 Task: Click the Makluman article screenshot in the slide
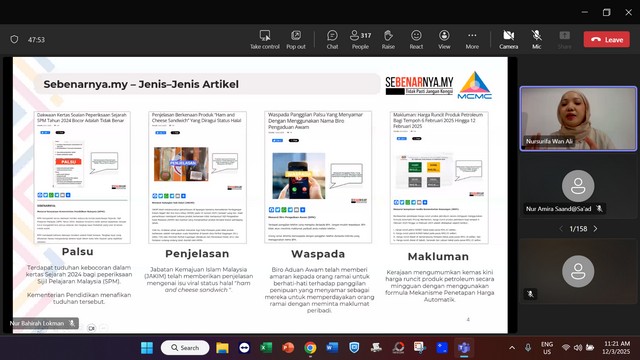pos(439,177)
